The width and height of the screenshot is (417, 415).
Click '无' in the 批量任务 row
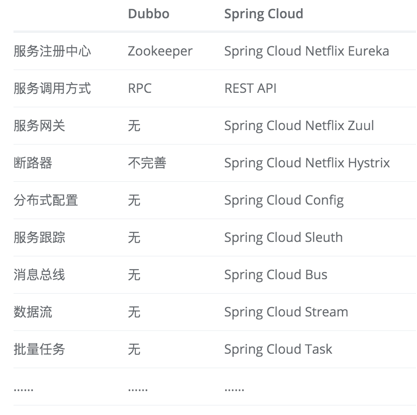[134, 350]
